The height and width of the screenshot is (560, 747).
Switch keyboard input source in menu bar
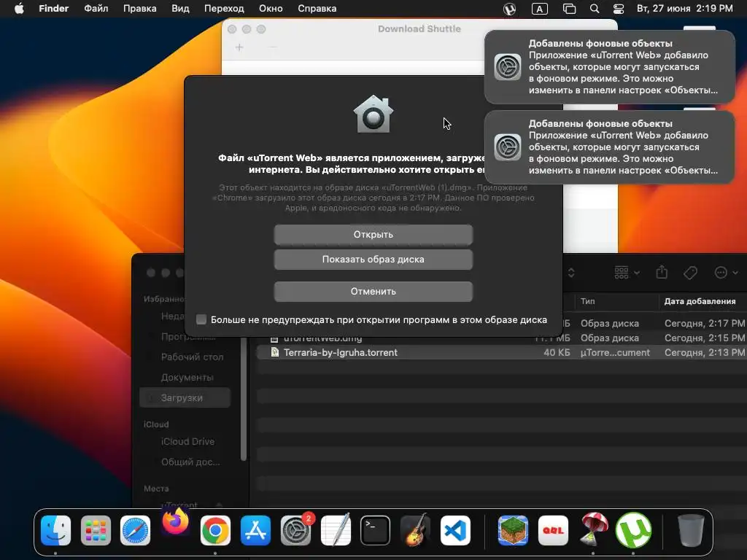coord(539,9)
